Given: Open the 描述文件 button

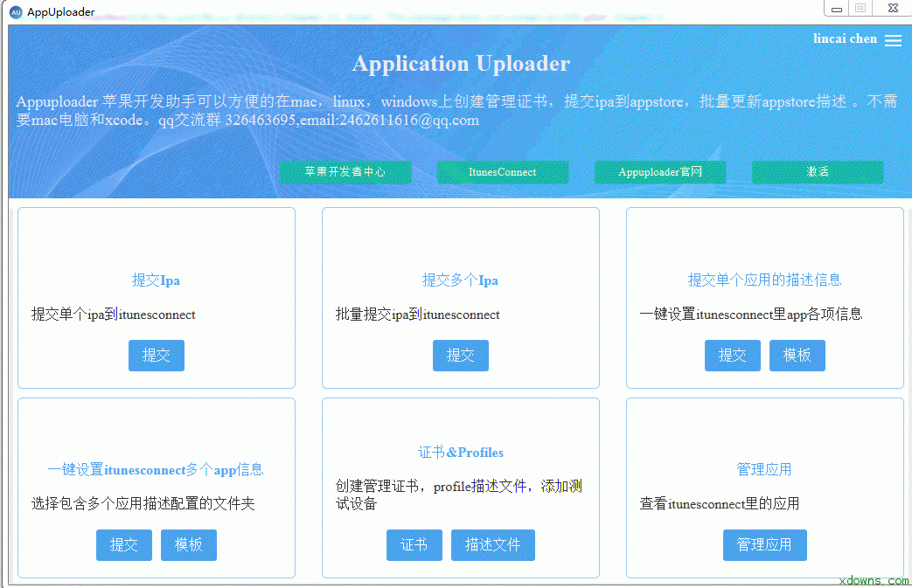Looking at the screenshot, I should (492, 545).
